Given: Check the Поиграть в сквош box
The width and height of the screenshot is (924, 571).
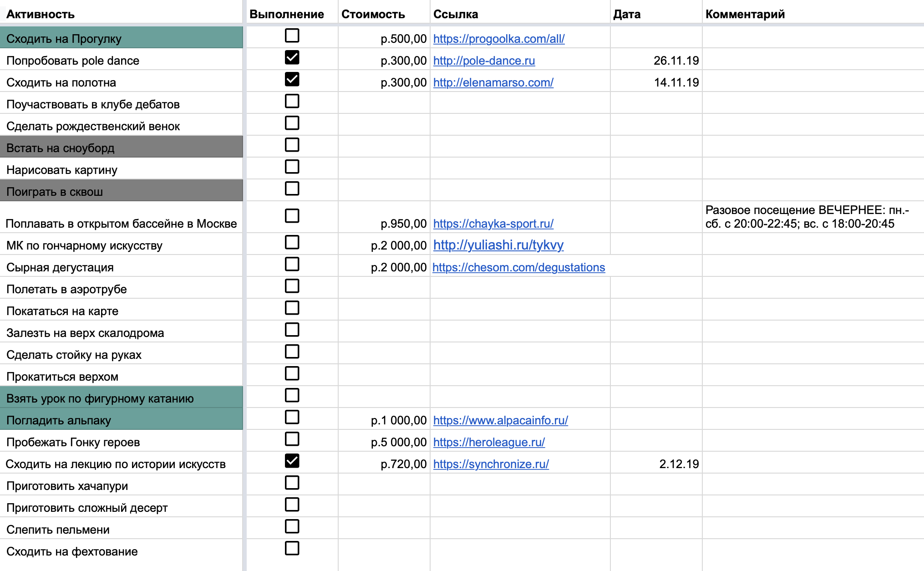Looking at the screenshot, I should [x=292, y=189].
